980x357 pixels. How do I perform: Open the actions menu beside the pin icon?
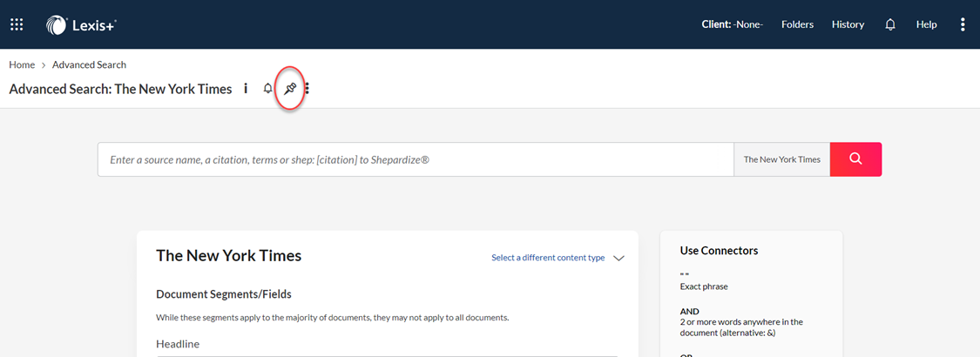pos(307,89)
